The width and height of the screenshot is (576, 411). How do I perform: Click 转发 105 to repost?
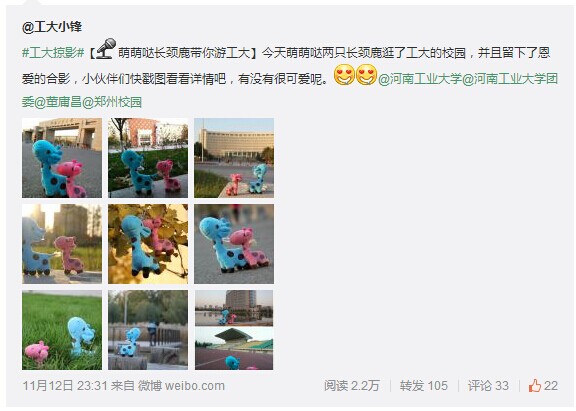[x=424, y=386]
